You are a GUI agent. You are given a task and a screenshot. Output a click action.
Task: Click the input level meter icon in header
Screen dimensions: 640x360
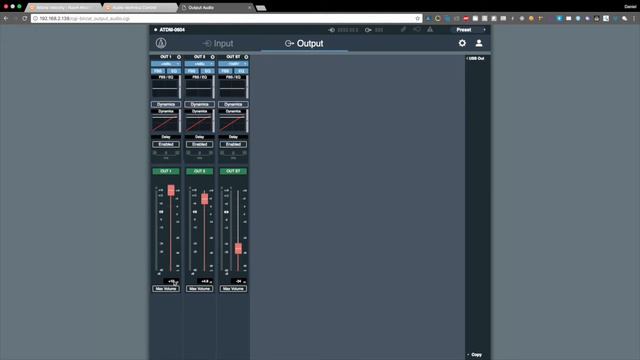(331, 30)
